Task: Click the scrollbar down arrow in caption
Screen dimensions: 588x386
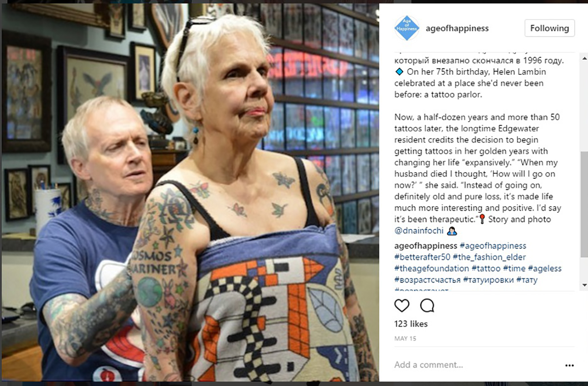Action: [584, 285]
